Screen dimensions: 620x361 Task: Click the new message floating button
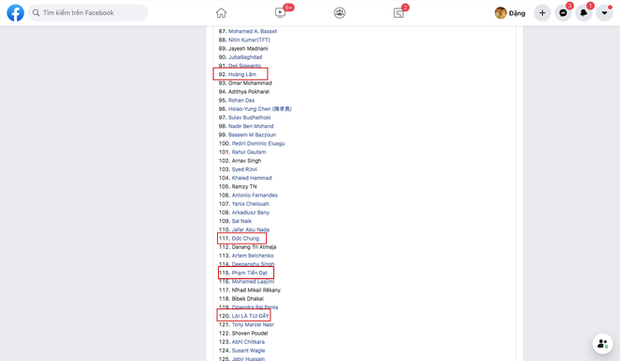pyautogui.click(x=602, y=343)
